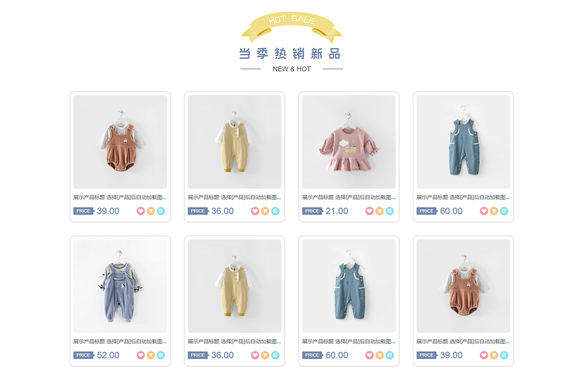Click the product title above the 52.00 price
Viewport: 583px width, 392px height.
coord(120,341)
